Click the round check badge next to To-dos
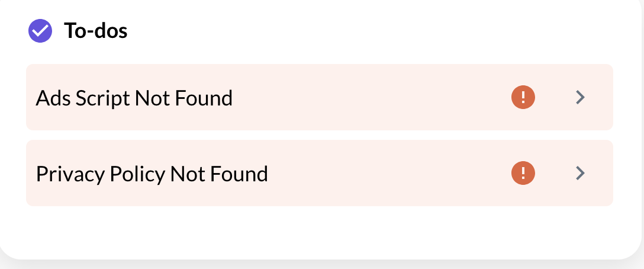 40,31
